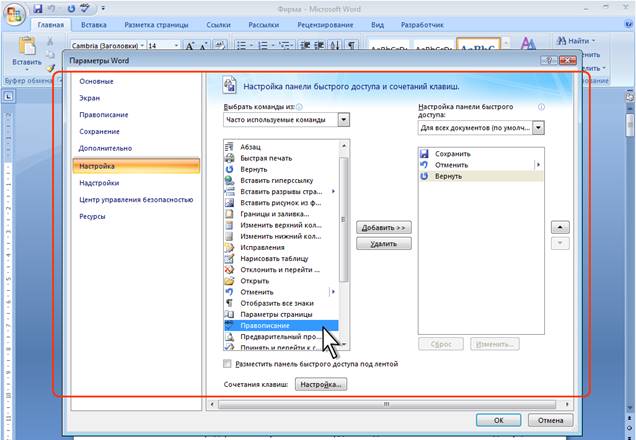
Task: Select the Открыть command item
Action: pos(254,281)
